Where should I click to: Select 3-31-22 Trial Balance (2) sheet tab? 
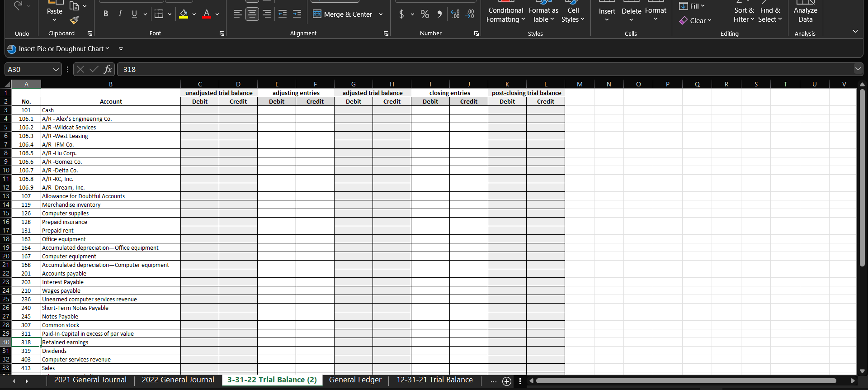272,380
